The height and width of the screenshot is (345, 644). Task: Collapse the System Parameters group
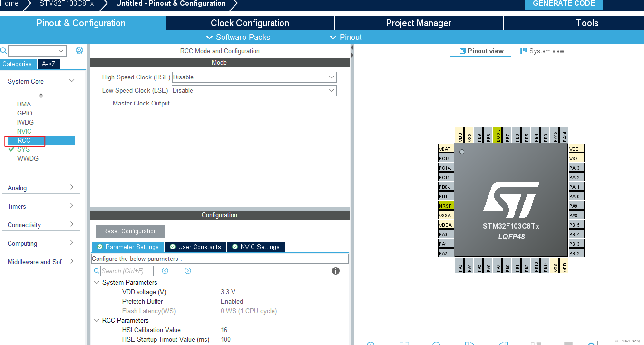tap(97, 282)
